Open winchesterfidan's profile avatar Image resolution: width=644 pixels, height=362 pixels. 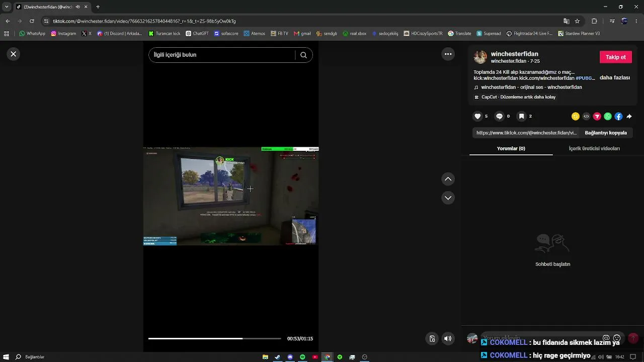[480, 57]
